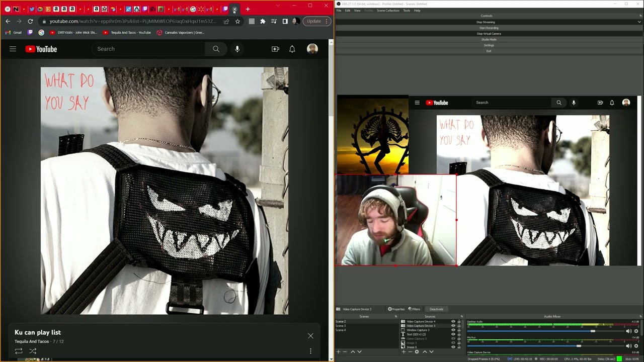Click the YouTube search input field in Chrome

click(148, 49)
